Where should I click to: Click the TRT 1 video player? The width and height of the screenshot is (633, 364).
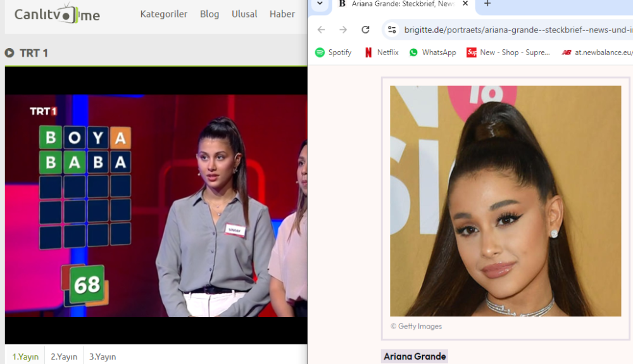tap(156, 205)
